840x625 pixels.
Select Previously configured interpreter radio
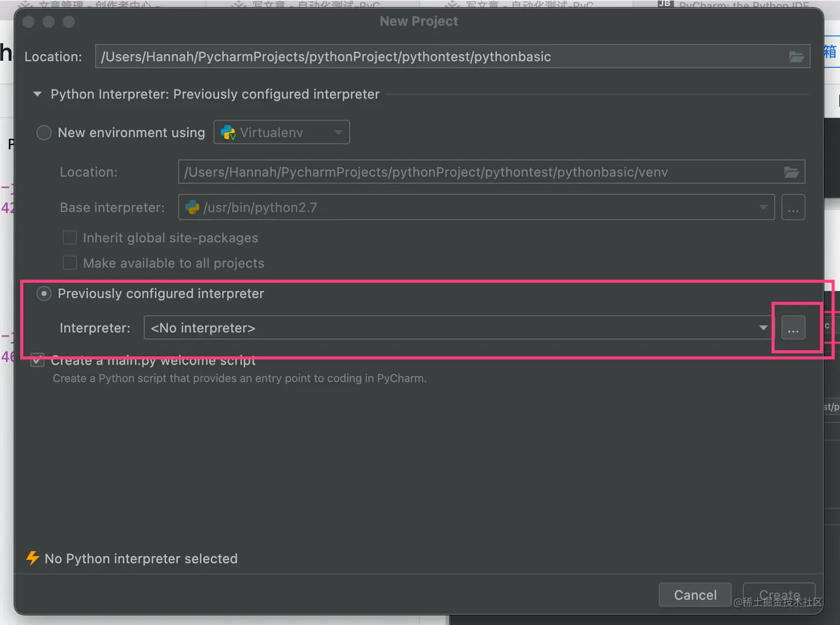coord(44,293)
